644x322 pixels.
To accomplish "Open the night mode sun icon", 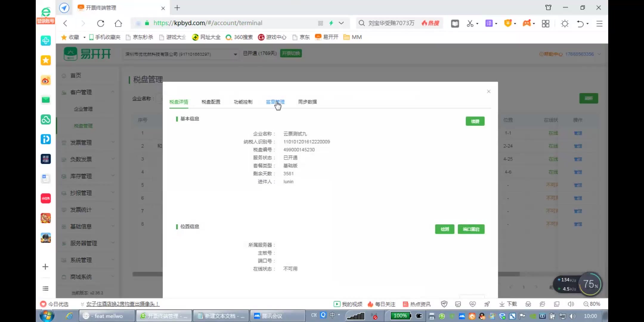I will 565,23.
